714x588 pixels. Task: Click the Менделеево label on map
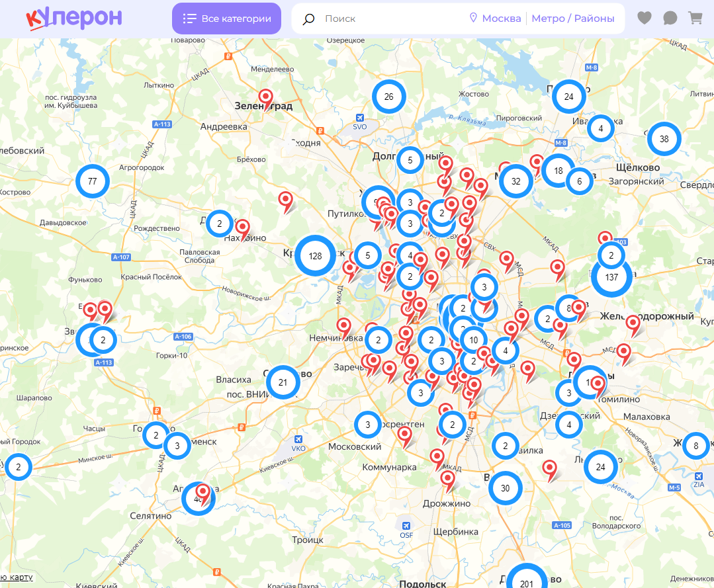click(x=273, y=69)
